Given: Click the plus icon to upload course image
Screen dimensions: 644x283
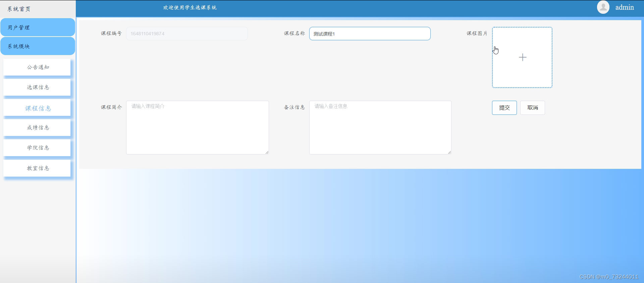Looking at the screenshot, I should [522, 57].
